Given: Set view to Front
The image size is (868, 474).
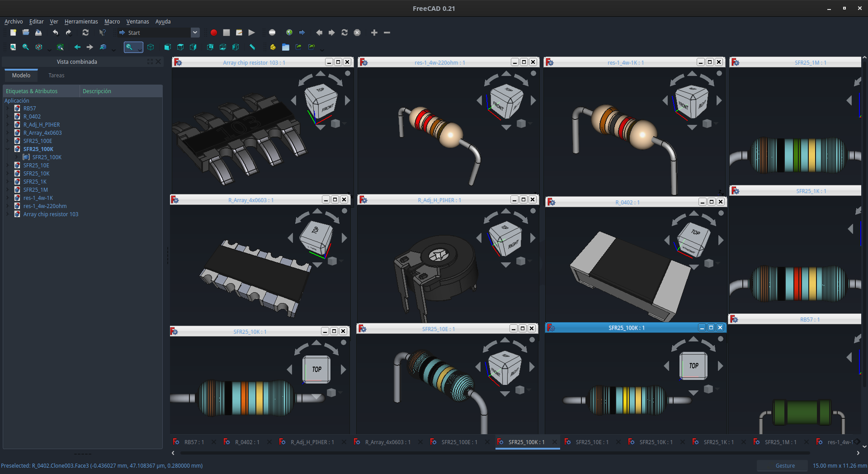Looking at the screenshot, I should [168, 47].
